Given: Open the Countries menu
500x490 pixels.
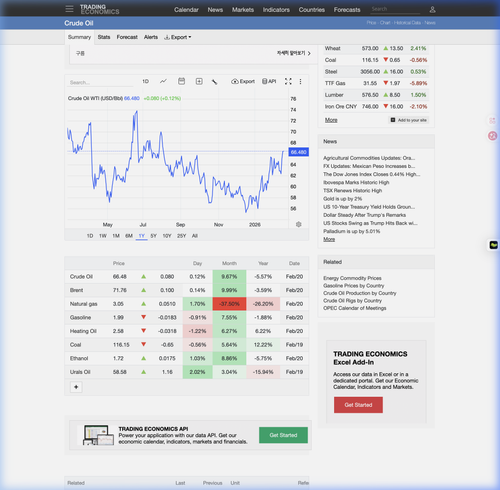Looking at the screenshot, I should [x=312, y=10].
